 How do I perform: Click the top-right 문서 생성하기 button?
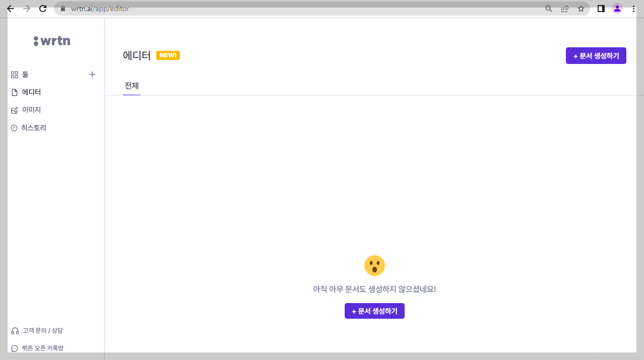click(x=596, y=55)
